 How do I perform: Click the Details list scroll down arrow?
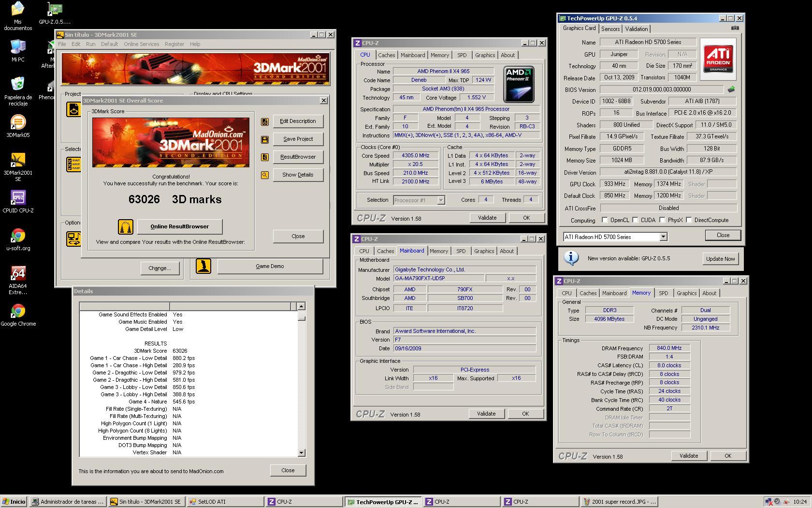[302, 453]
